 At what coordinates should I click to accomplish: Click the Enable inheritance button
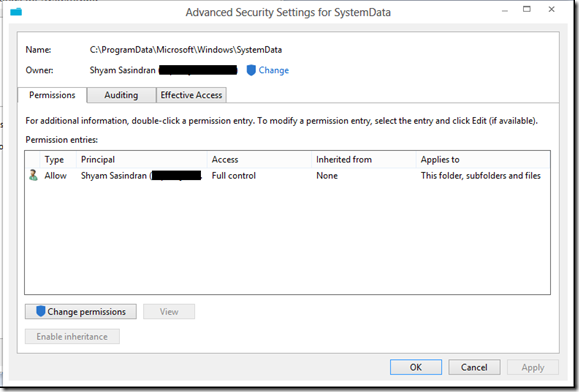[x=72, y=337]
